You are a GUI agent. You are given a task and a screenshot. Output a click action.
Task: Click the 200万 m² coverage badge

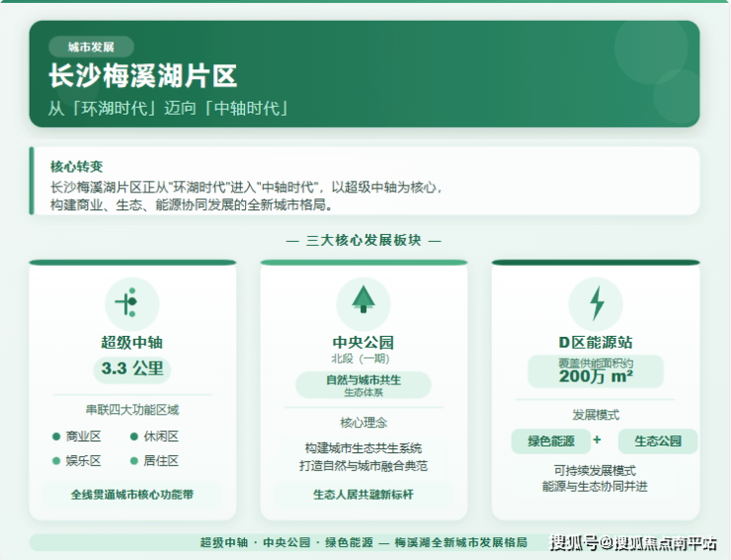pos(596,372)
